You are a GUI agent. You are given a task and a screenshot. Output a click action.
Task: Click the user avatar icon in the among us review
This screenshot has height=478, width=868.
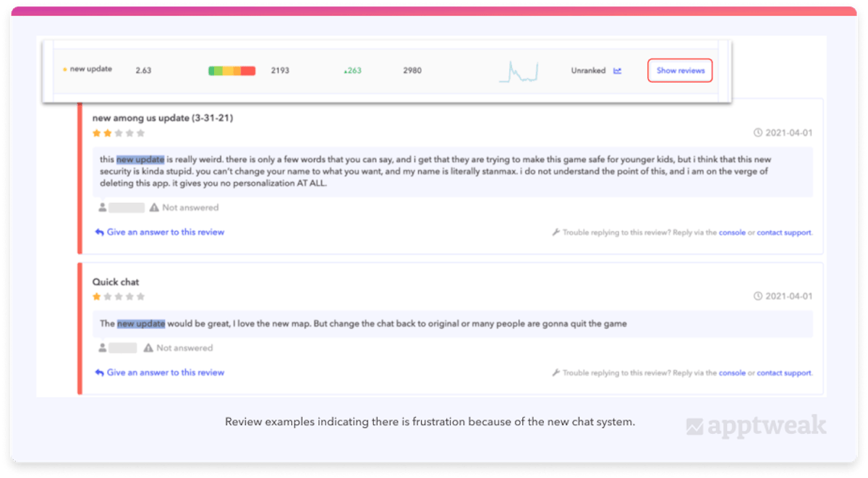[x=103, y=208]
